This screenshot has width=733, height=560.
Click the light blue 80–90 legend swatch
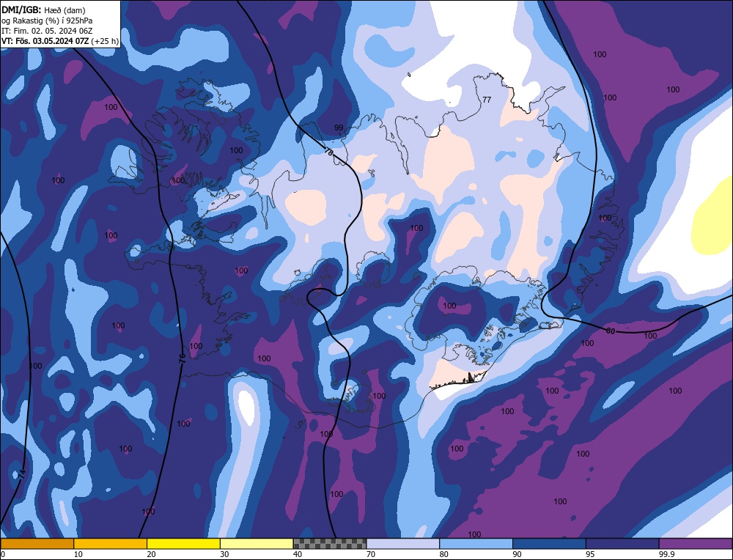(x=476, y=543)
